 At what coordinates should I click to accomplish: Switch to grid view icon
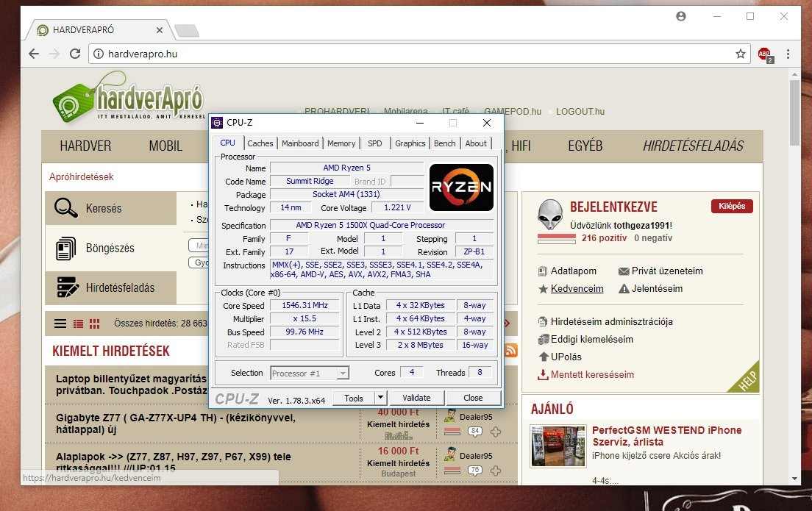point(94,324)
